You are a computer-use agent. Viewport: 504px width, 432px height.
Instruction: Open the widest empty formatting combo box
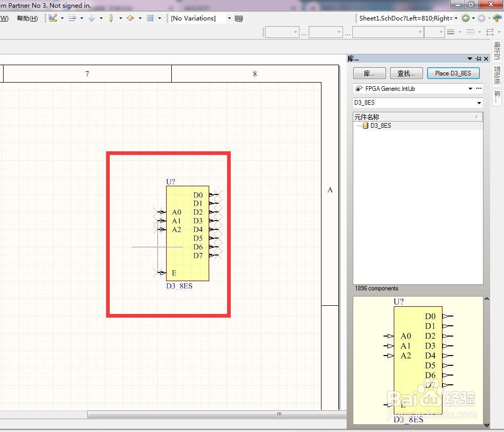pyautogui.click(x=388, y=32)
